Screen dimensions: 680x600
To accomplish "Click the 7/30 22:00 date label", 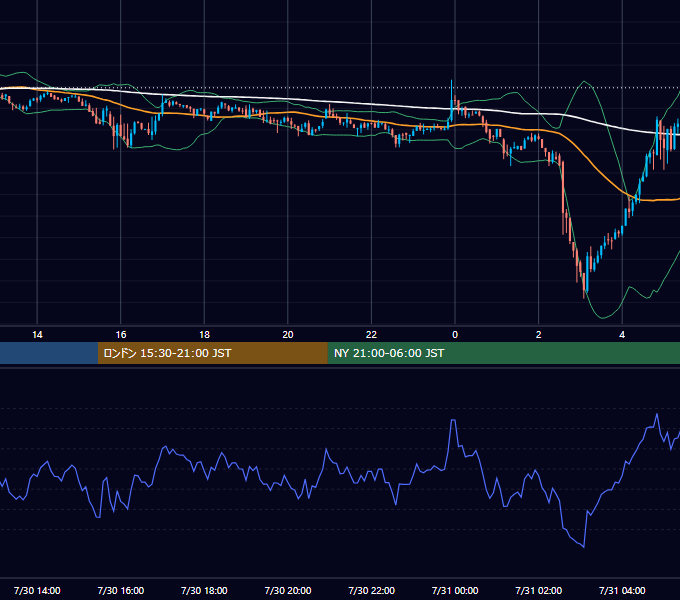I will (x=371, y=590).
